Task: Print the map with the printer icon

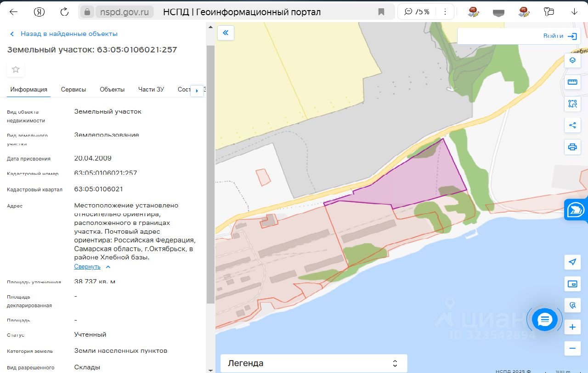Action: (x=572, y=147)
